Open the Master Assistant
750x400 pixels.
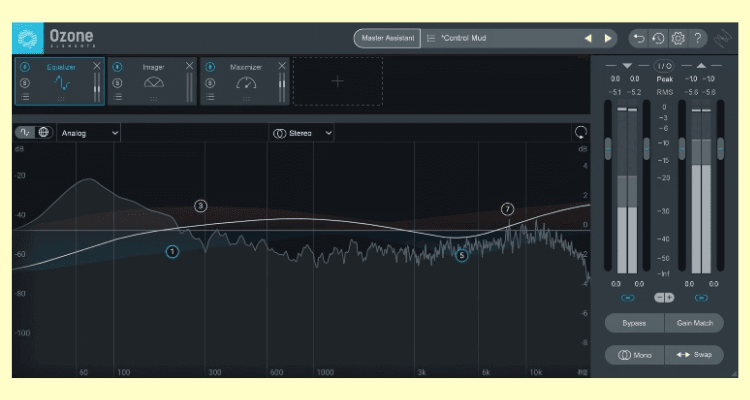pos(387,38)
